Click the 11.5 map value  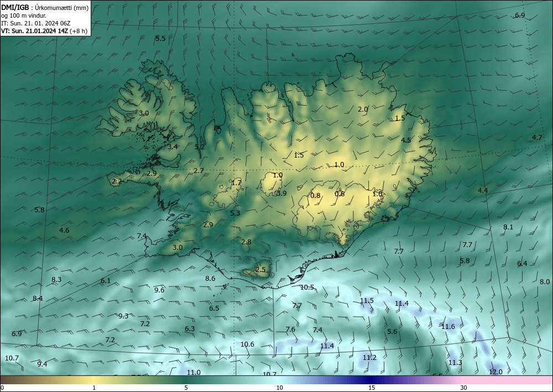tap(367, 301)
